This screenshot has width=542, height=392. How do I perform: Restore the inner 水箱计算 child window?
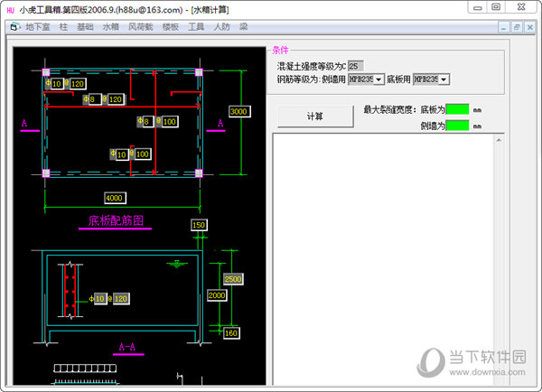point(517,27)
